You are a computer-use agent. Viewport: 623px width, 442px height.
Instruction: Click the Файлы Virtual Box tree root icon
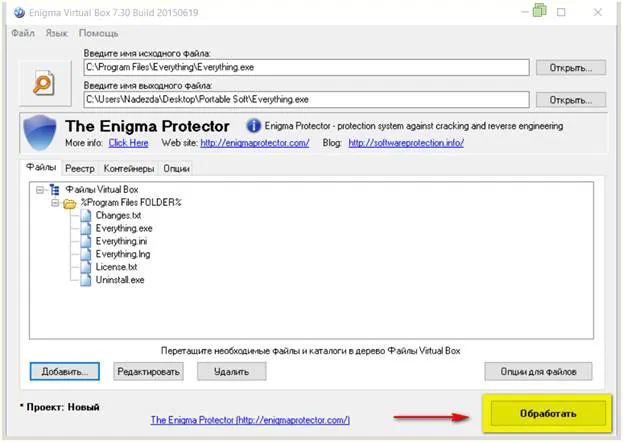click(54, 190)
